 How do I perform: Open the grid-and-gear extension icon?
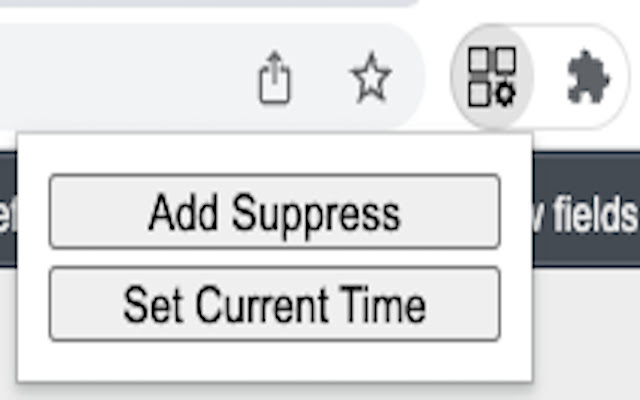(x=492, y=77)
